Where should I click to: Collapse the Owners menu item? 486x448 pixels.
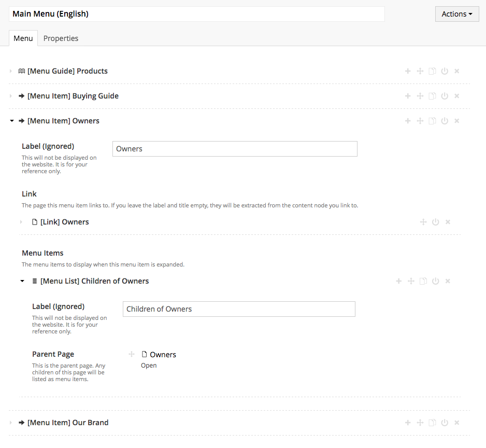pos(11,121)
